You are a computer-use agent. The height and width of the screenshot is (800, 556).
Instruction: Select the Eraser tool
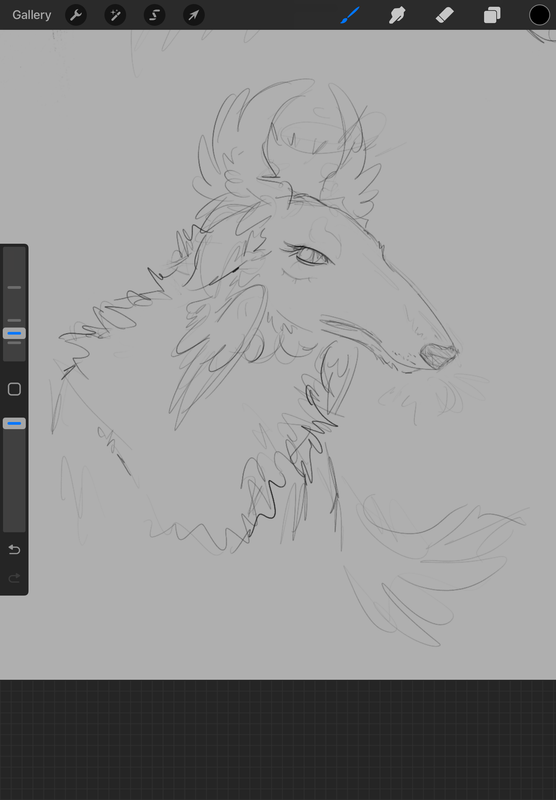point(444,15)
